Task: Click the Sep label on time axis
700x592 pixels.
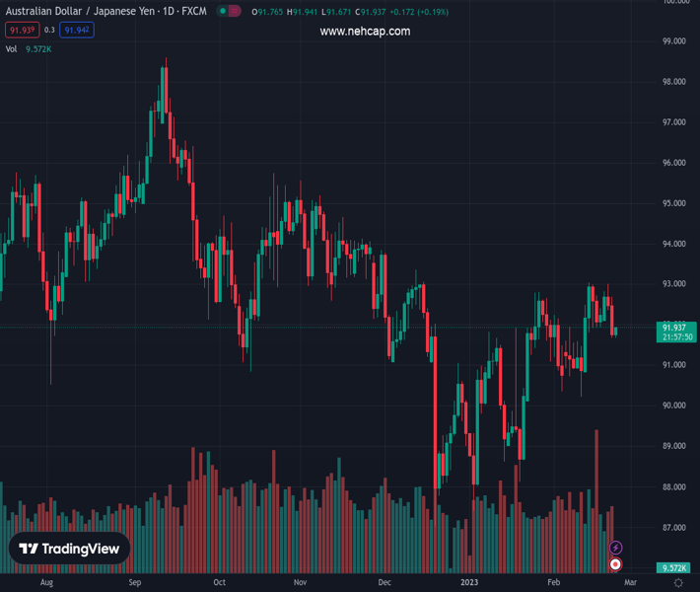Action: (x=136, y=583)
